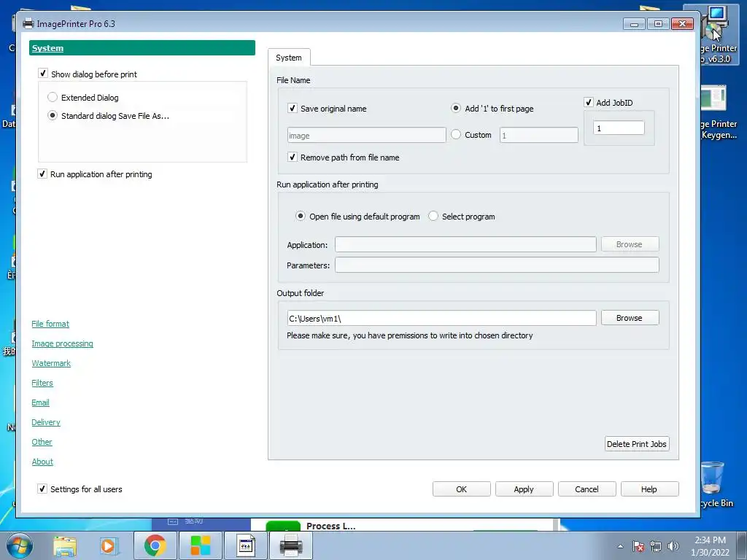
Task: Open the Image processing section
Action: (63, 343)
